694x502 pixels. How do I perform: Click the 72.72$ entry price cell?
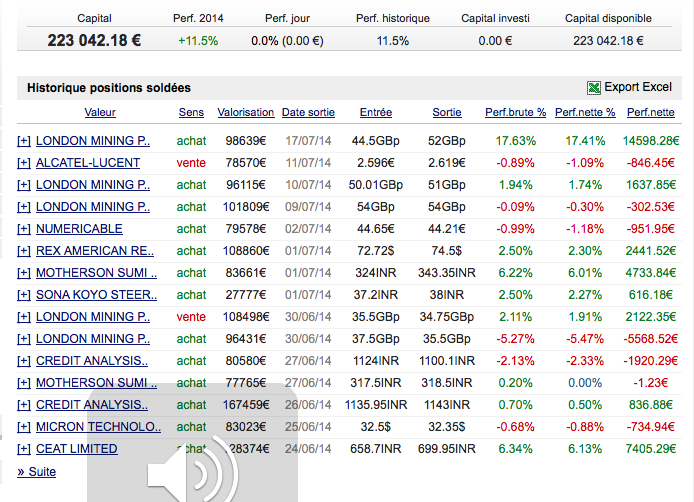coord(376,251)
